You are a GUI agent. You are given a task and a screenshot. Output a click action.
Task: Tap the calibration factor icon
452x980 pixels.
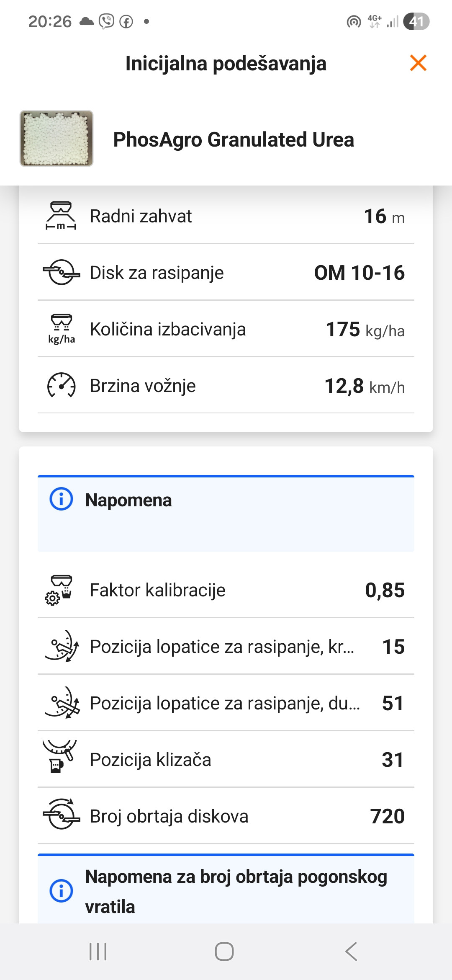[x=59, y=590]
